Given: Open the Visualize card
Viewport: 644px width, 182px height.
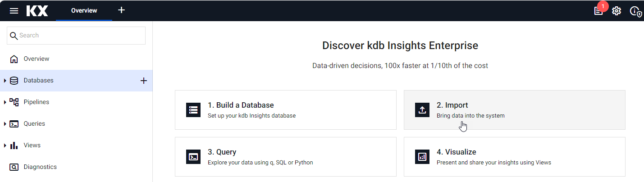Looking at the screenshot, I should point(515,157).
